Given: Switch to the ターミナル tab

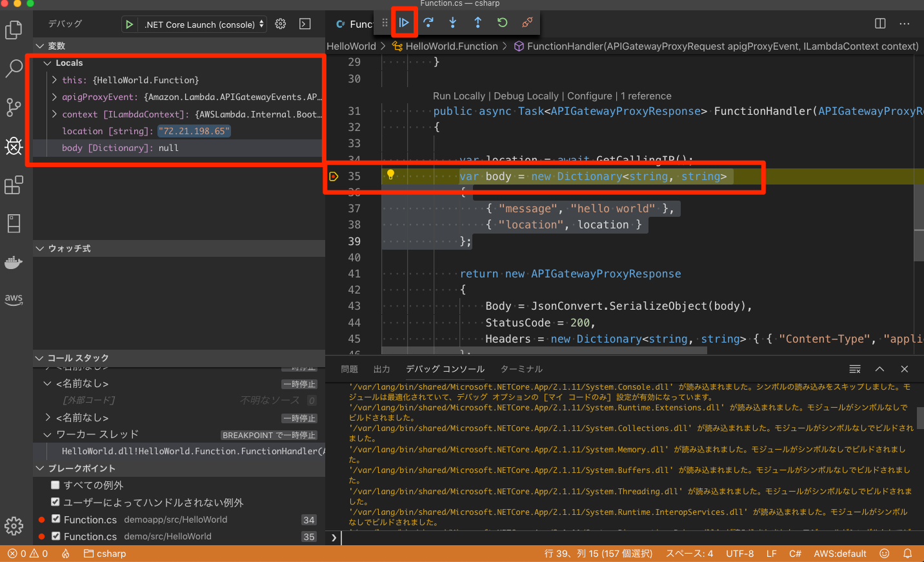Looking at the screenshot, I should click(521, 368).
